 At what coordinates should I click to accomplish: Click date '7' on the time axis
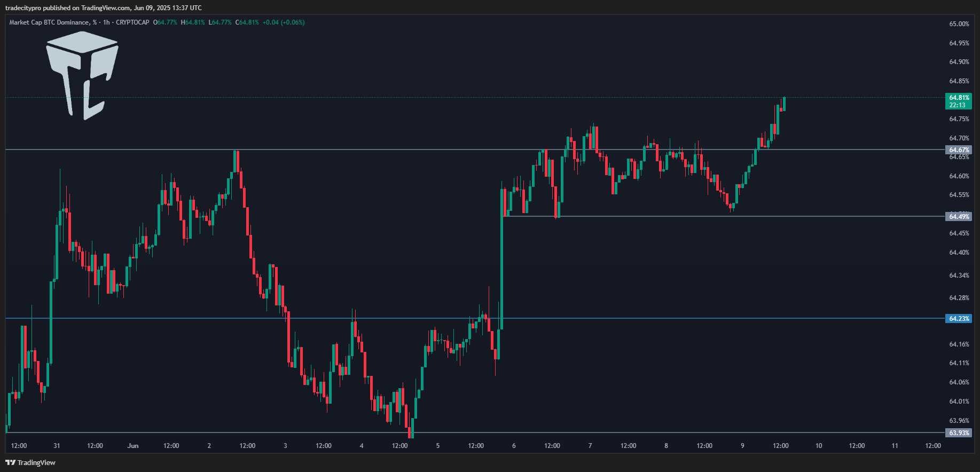coord(590,446)
